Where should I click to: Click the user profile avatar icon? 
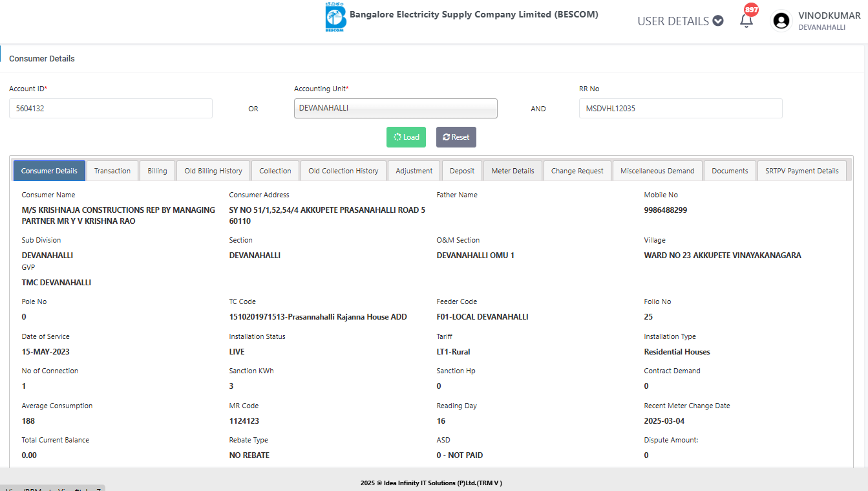pos(781,21)
